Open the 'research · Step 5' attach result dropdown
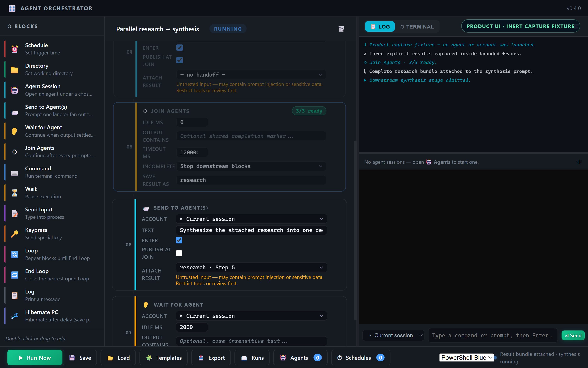588x368 pixels. 251,268
